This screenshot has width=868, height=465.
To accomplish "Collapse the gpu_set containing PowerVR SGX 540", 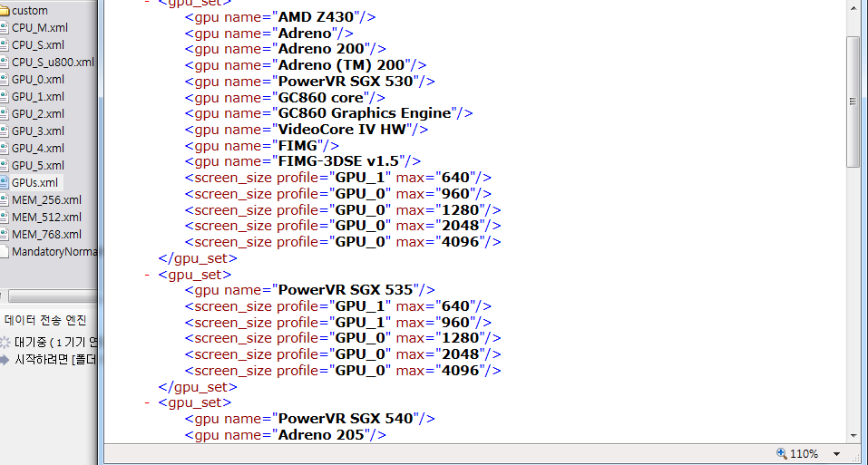I will [x=147, y=402].
